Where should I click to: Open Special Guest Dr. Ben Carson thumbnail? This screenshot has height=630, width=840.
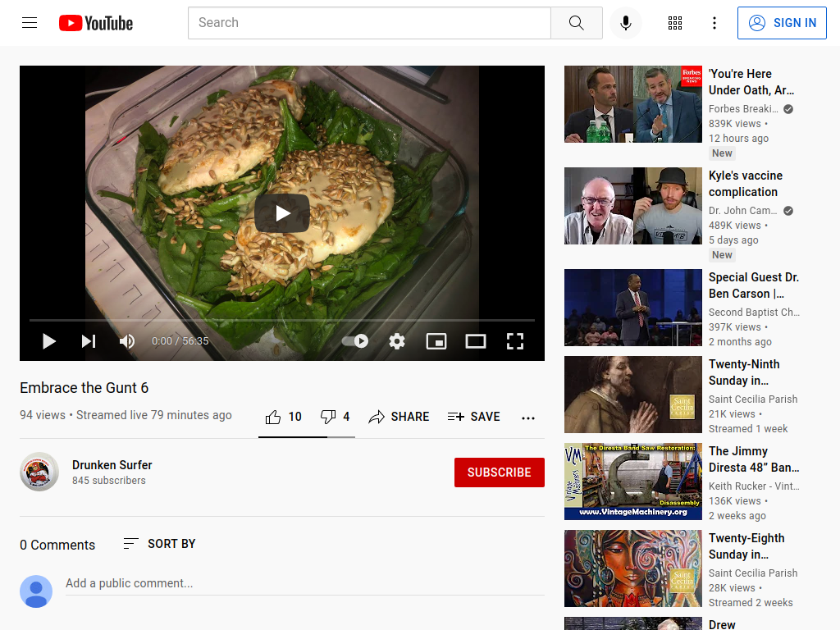pos(633,308)
